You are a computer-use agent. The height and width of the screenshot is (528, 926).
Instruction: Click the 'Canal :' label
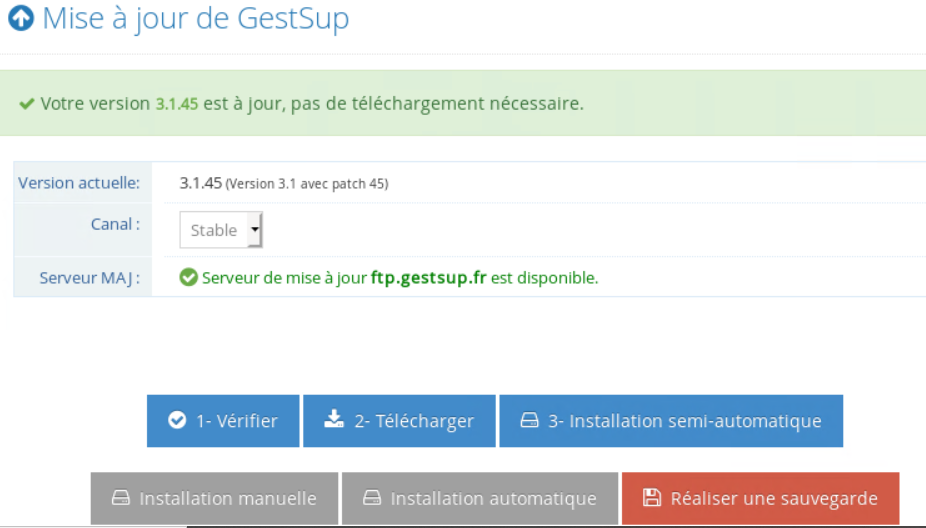(115, 224)
